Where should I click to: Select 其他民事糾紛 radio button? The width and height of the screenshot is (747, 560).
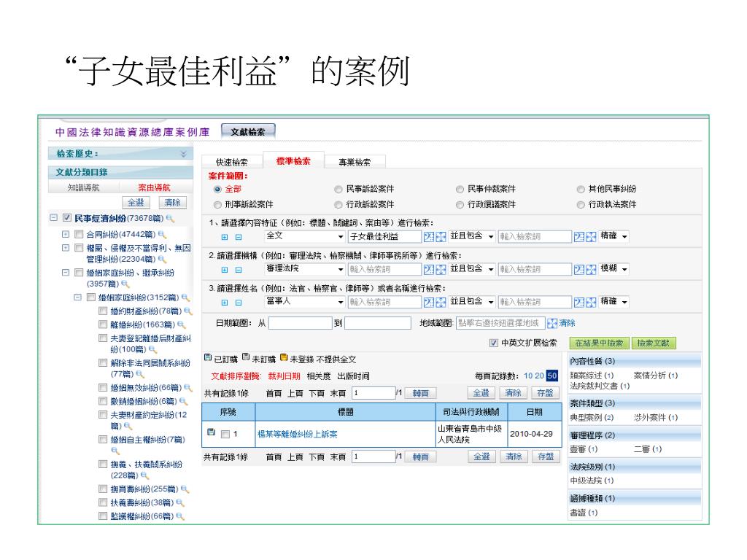pos(581,190)
